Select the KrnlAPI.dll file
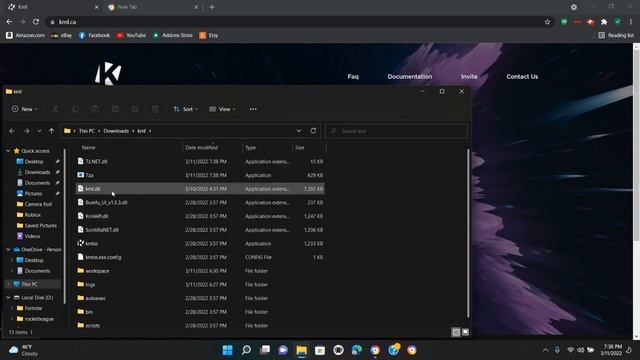 pyautogui.click(x=200, y=216)
